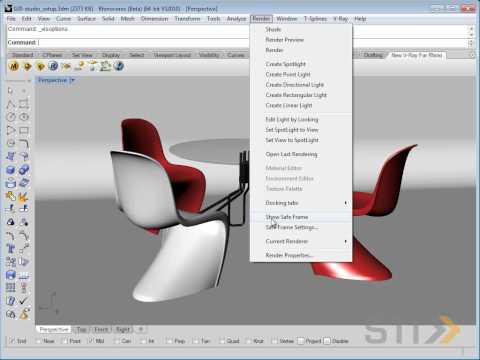Open the Analyze menu
The height and width of the screenshot is (360, 480).
click(236, 19)
